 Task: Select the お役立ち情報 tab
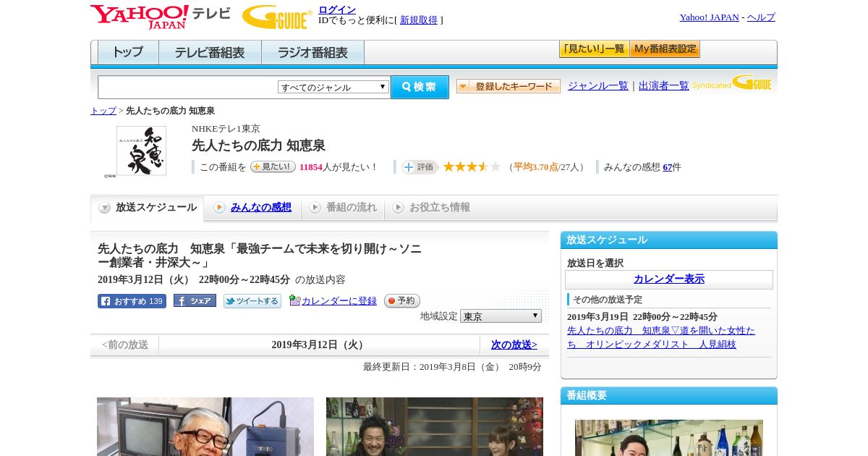point(431,208)
